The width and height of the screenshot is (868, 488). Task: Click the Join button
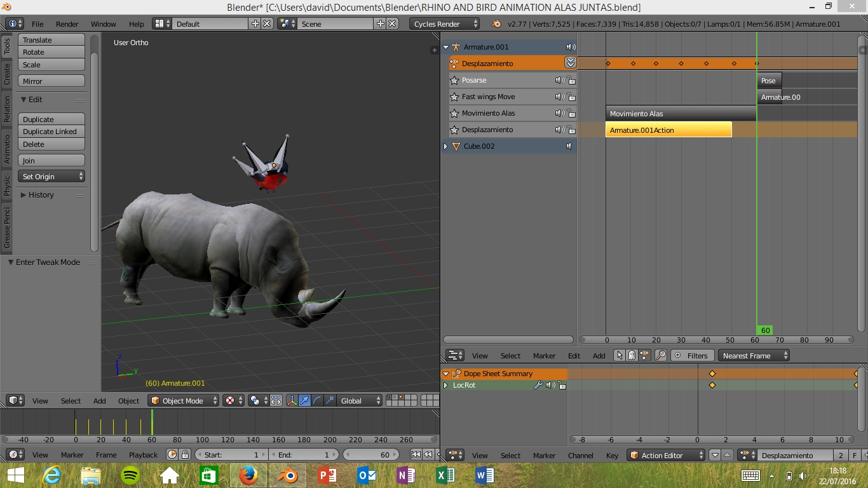[x=51, y=161]
